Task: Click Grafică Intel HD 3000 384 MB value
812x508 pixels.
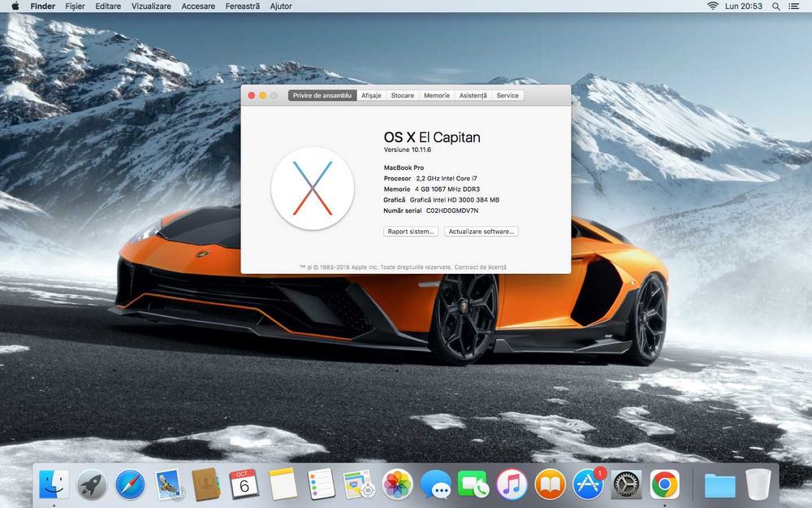Action: pyautogui.click(x=454, y=200)
